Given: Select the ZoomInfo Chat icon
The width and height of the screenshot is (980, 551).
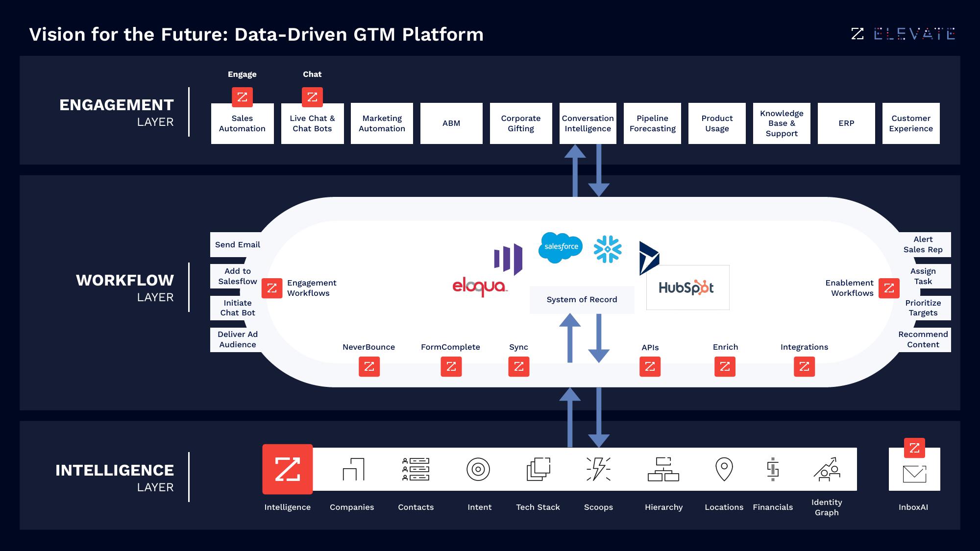Looking at the screenshot, I should point(311,97).
